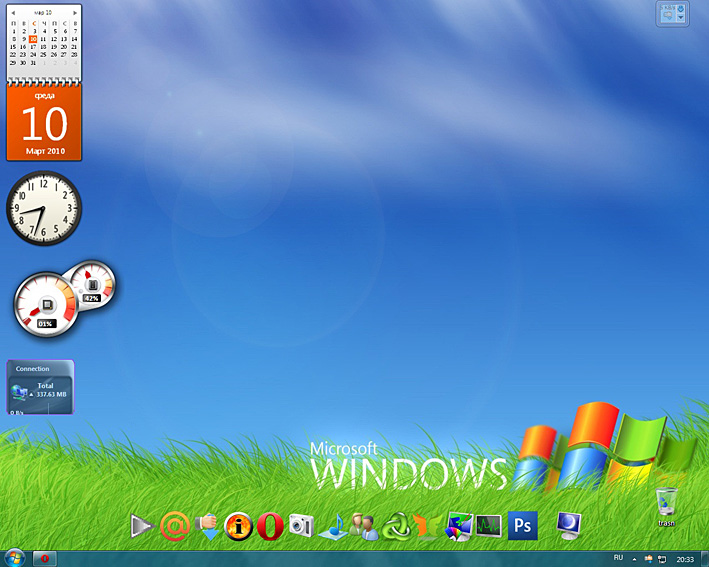Switch to Opera taskbar button
709x567 pixels.
tap(44, 559)
